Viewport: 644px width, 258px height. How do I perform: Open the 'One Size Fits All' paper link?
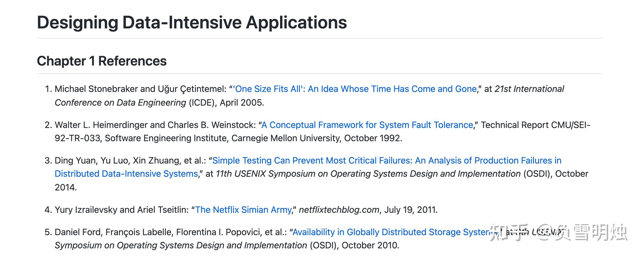click(355, 89)
